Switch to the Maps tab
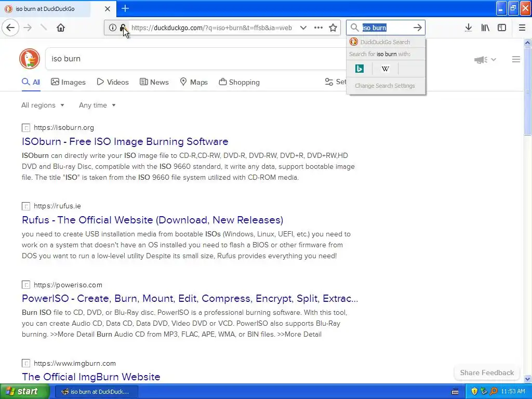The height and width of the screenshot is (399, 532). pyautogui.click(x=194, y=82)
